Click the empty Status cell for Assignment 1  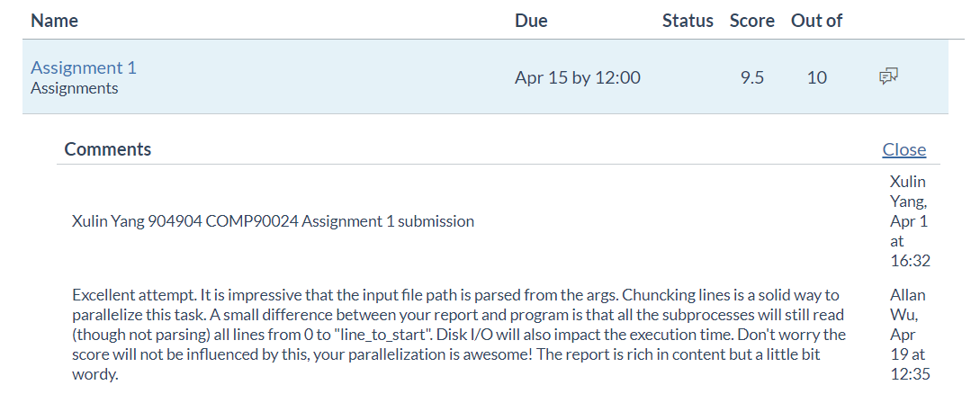click(688, 77)
